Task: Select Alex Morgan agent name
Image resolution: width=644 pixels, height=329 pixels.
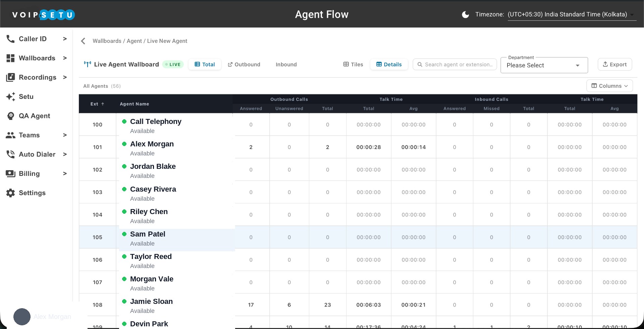Action: [152, 144]
